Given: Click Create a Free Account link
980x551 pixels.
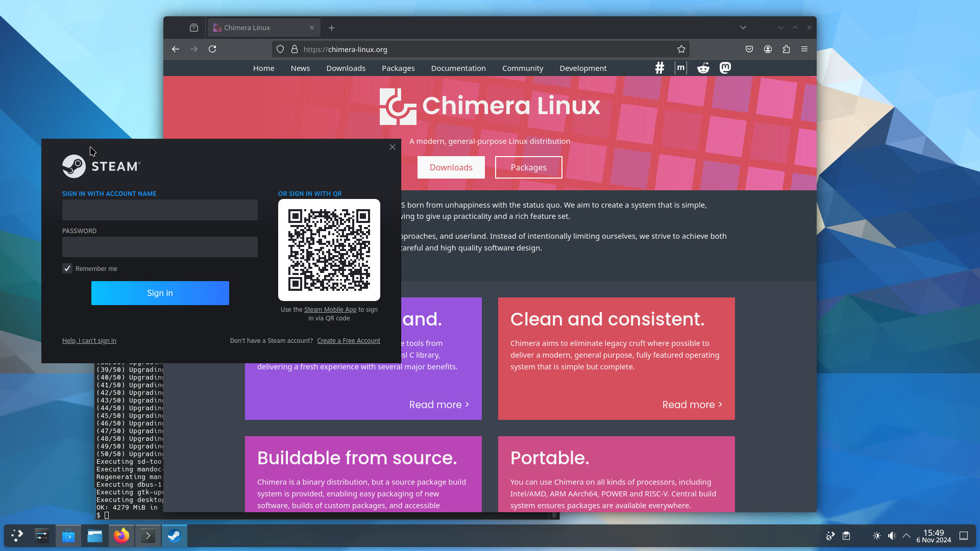Looking at the screenshot, I should 349,341.
